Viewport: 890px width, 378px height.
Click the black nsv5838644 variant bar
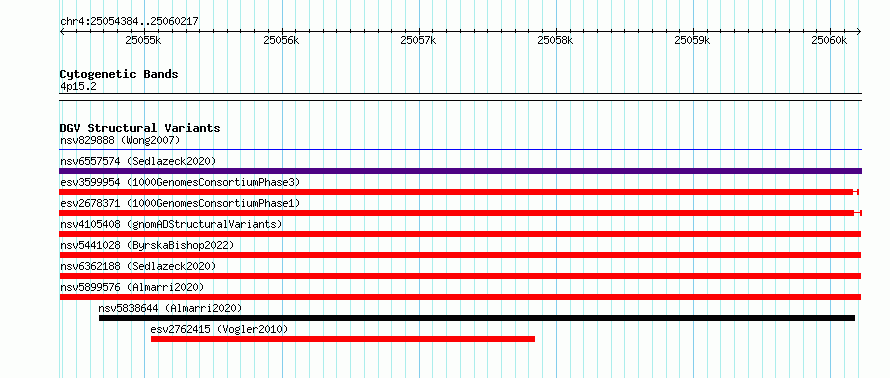(477, 318)
